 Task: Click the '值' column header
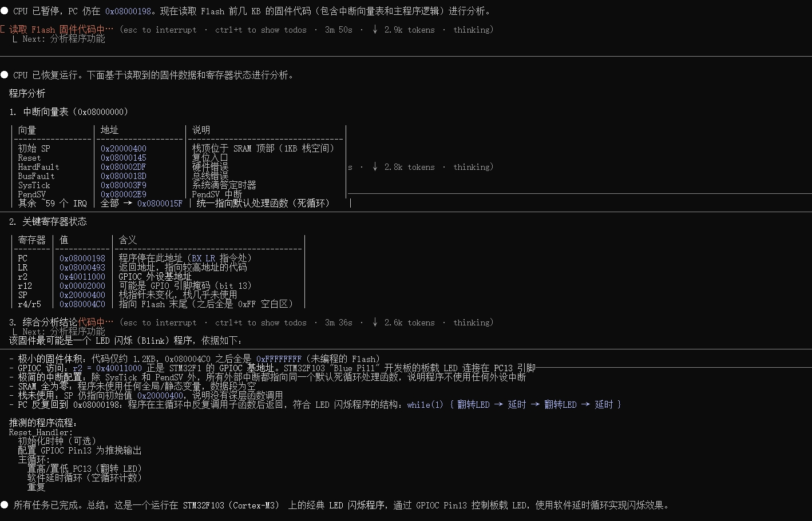[64, 240]
